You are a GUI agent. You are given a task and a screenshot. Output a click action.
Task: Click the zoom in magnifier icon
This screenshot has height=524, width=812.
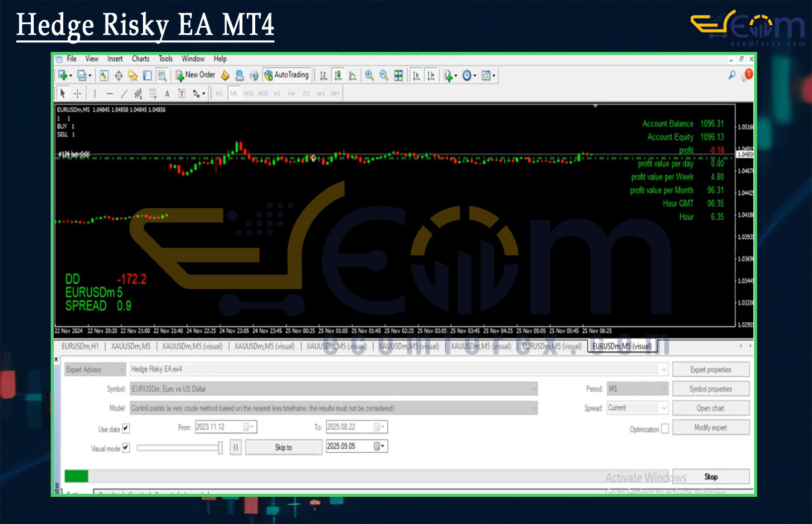[x=369, y=75]
